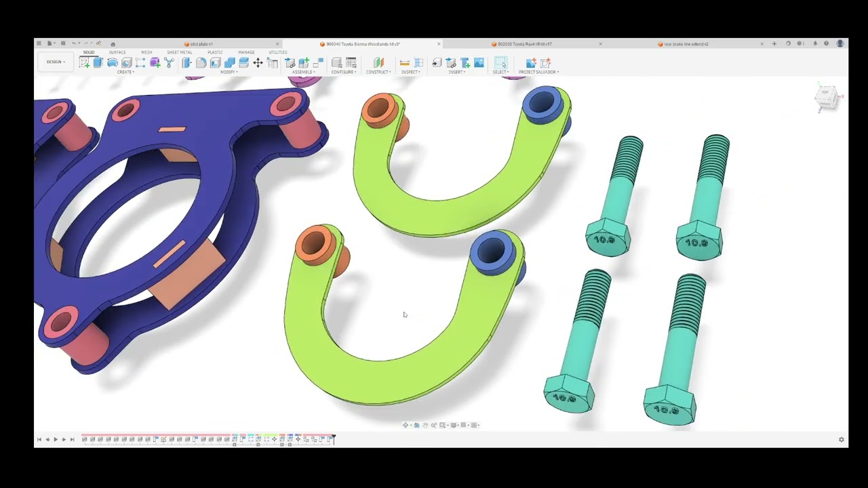Click the ViewCube in the corner
This screenshot has height=488, width=868.
click(826, 97)
